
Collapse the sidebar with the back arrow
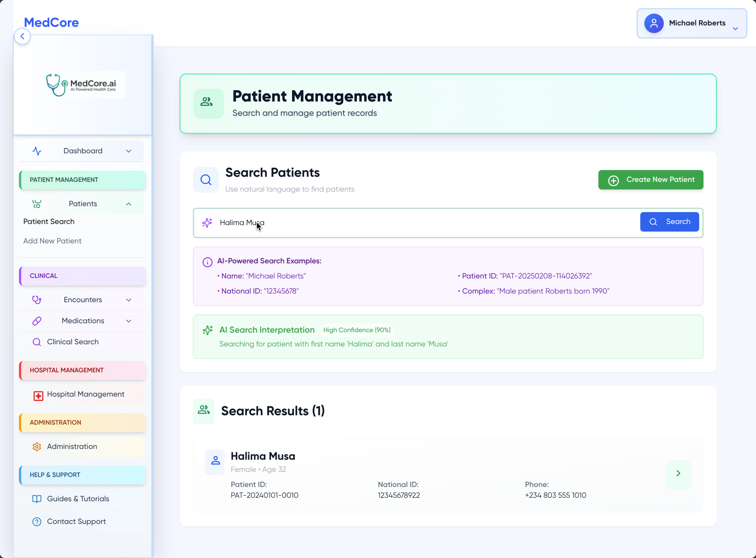coord(22,36)
